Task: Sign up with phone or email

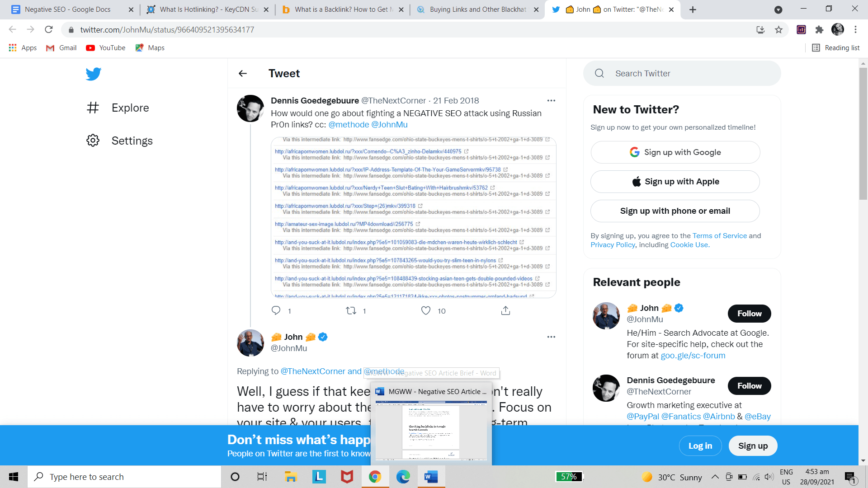Action: [x=675, y=211]
